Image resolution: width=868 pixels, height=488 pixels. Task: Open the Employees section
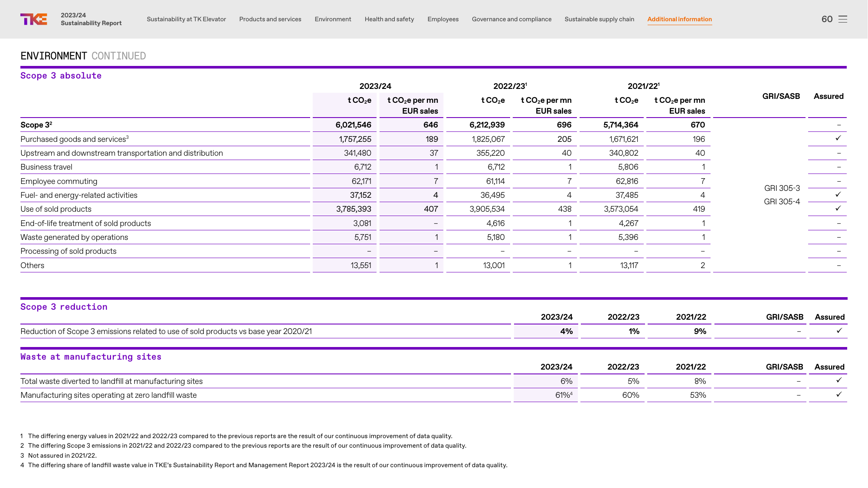pos(443,19)
